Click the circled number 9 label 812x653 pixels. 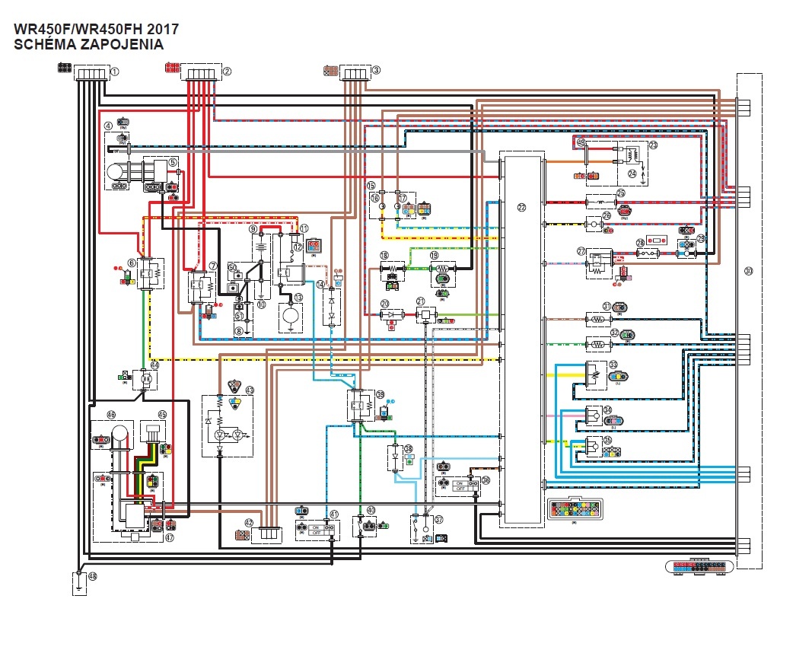tap(253, 228)
